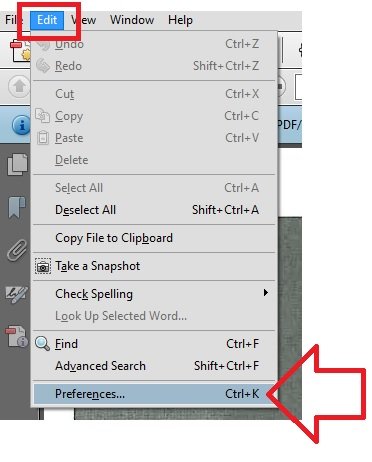This screenshot has height=462, width=372.
Task: Open the Bookmarks panel icon
Action: 17,207
